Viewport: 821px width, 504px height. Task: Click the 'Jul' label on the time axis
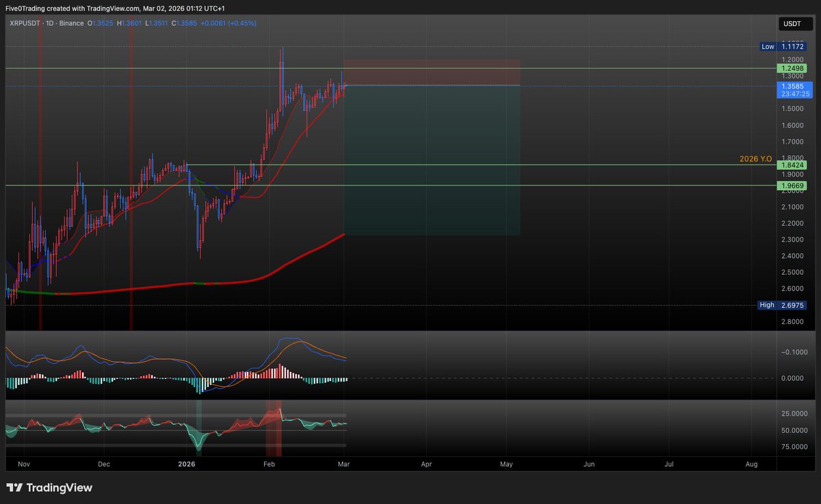(x=669, y=464)
